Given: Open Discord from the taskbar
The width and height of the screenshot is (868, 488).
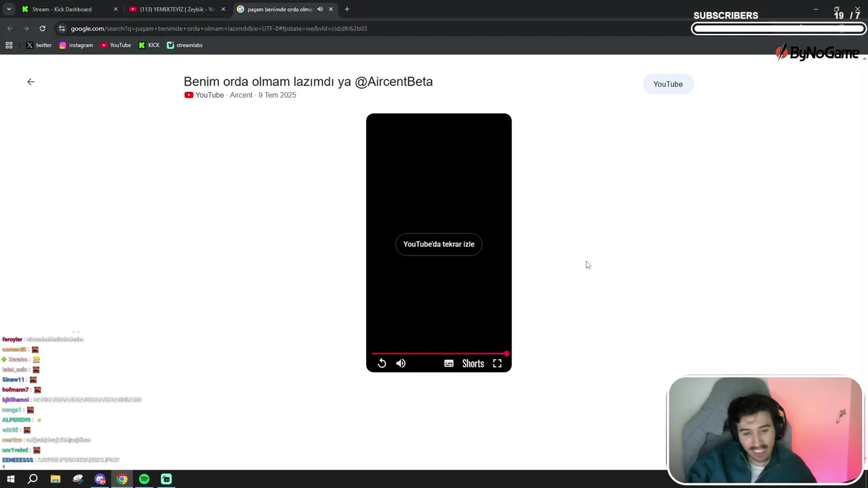Looking at the screenshot, I should point(100,479).
